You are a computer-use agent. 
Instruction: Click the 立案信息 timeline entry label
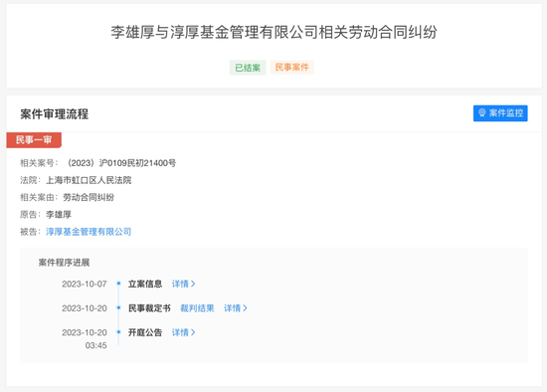coord(145,284)
